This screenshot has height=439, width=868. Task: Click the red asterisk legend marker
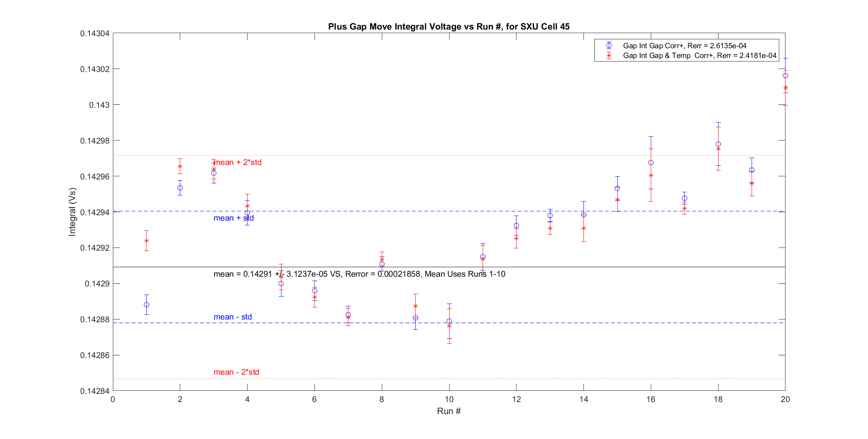coord(609,56)
